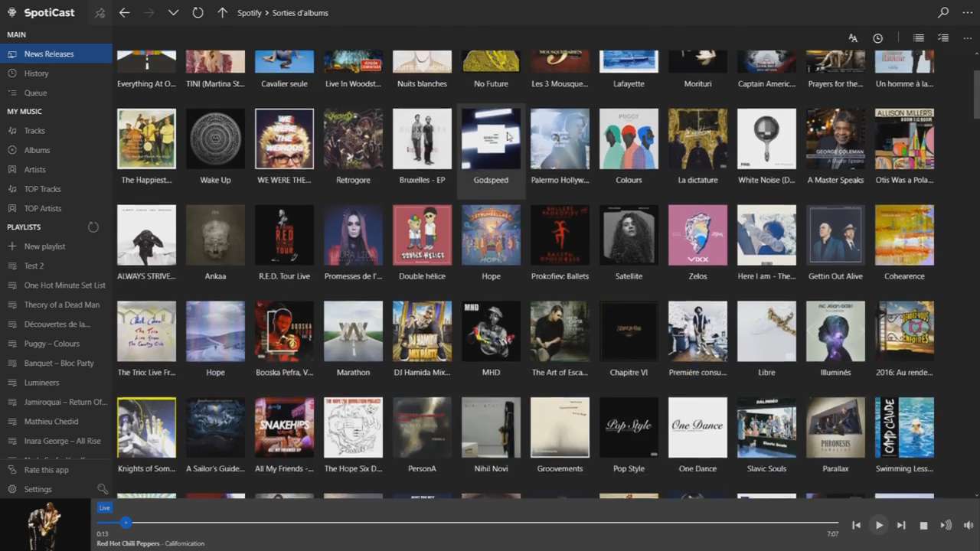Open the Colours album cover
The image size is (980, 551).
point(629,139)
